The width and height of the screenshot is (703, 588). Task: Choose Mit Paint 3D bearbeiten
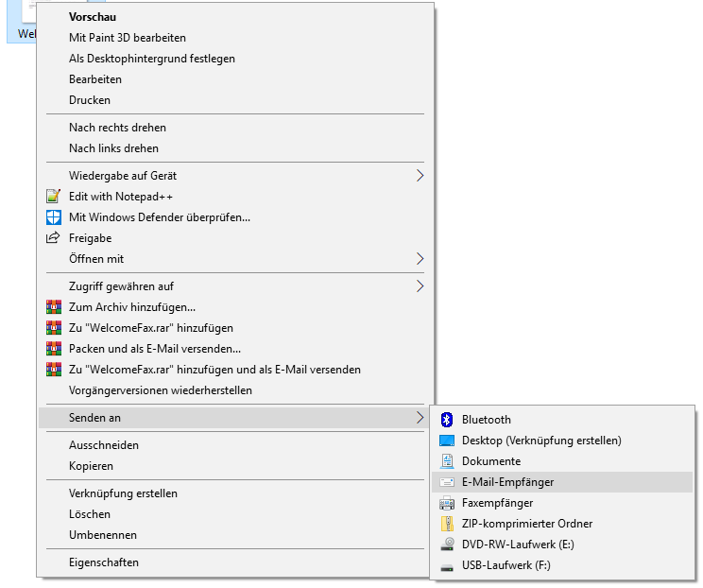[127, 38]
